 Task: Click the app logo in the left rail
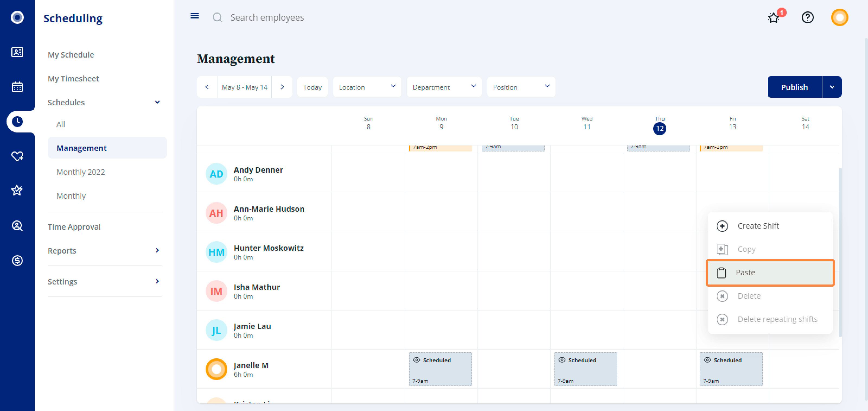[17, 17]
